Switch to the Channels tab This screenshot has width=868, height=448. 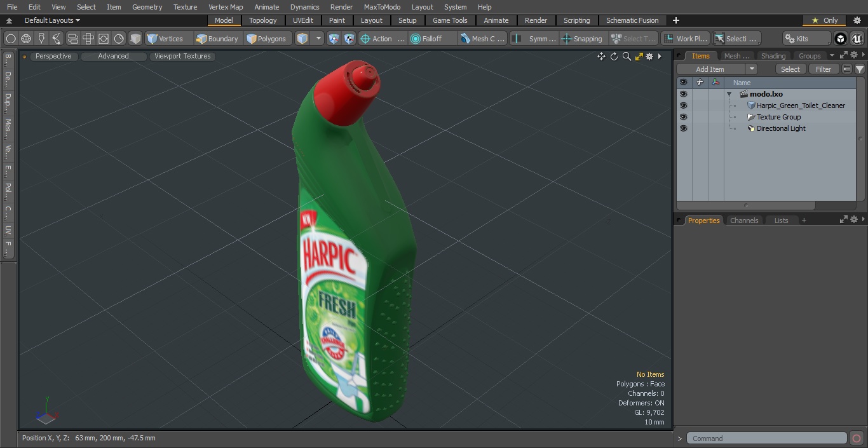744,221
